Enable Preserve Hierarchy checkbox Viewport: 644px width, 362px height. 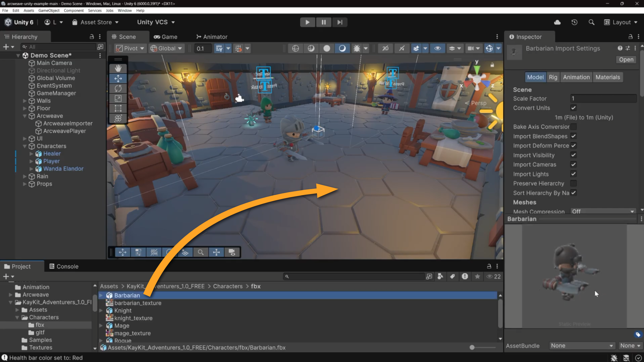(573, 183)
